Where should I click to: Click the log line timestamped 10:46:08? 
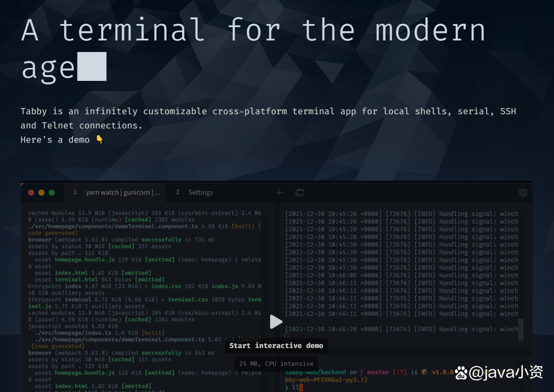point(402,275)
